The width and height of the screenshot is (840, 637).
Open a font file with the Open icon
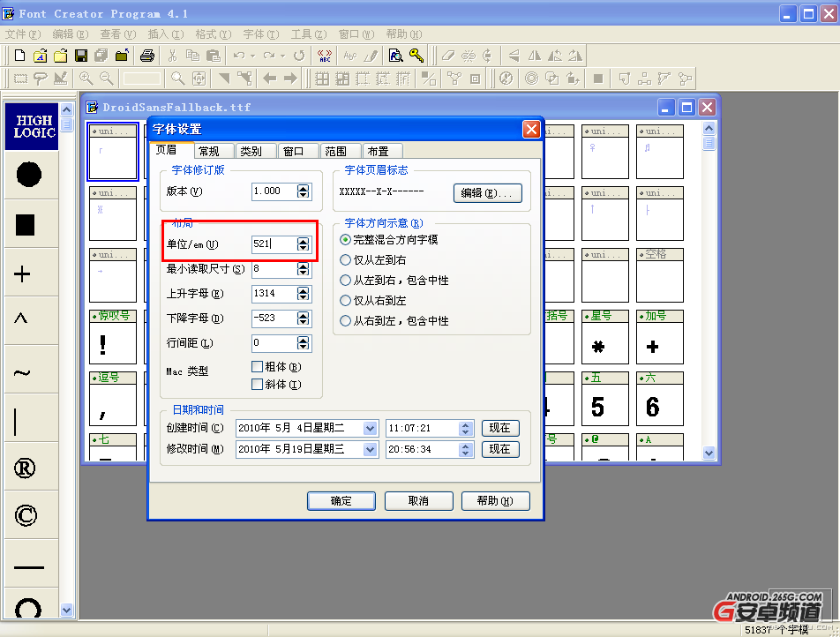[x=60, y=55]
